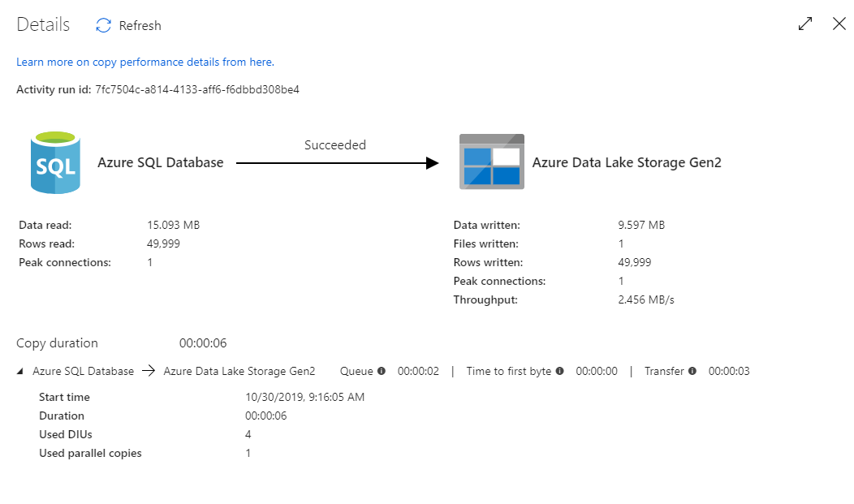
Task: Click the Files written label
Action: click(485, 243)
